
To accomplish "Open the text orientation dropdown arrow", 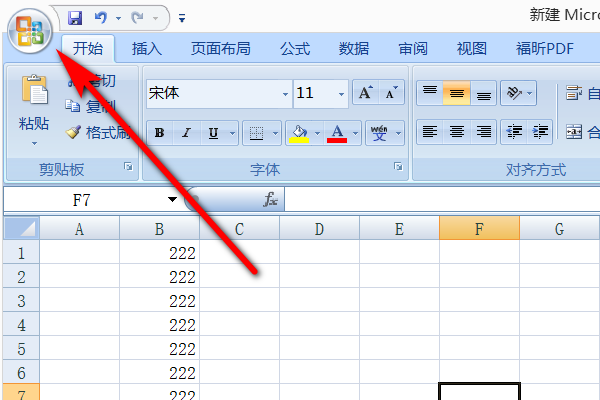I will 530,93.
